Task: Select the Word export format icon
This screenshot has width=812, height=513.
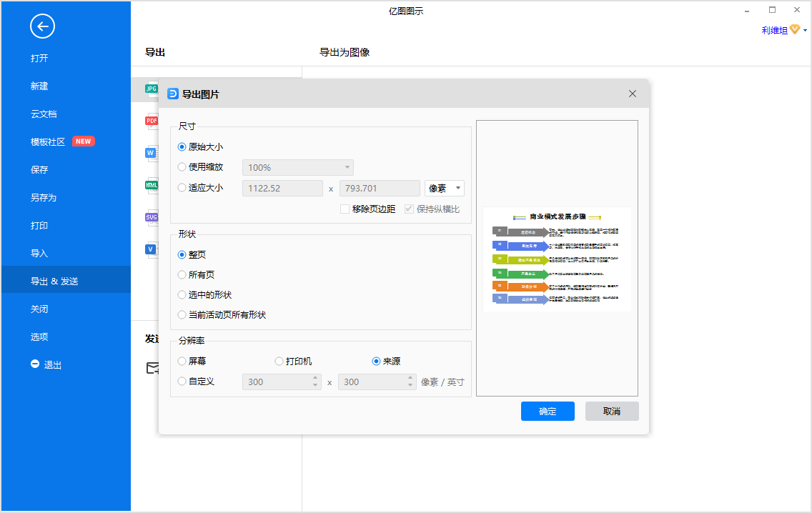Action: coord(152,153)
